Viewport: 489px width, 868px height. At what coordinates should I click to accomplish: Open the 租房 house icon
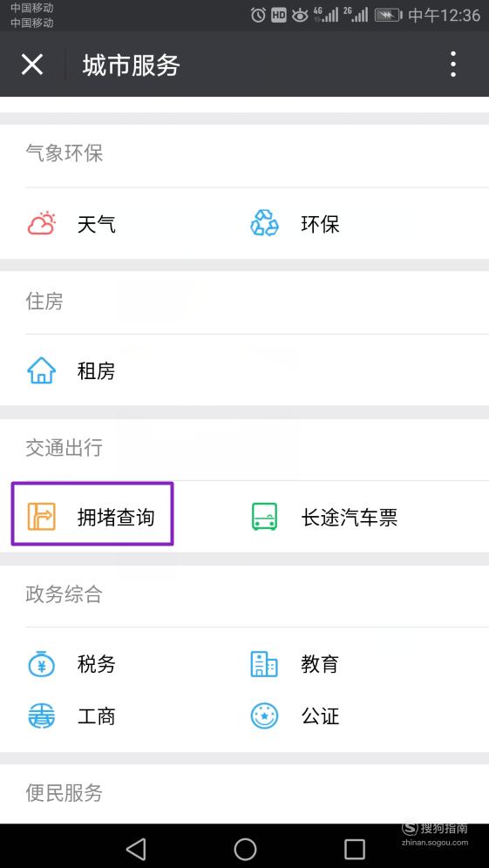click(x=42, y=370)
